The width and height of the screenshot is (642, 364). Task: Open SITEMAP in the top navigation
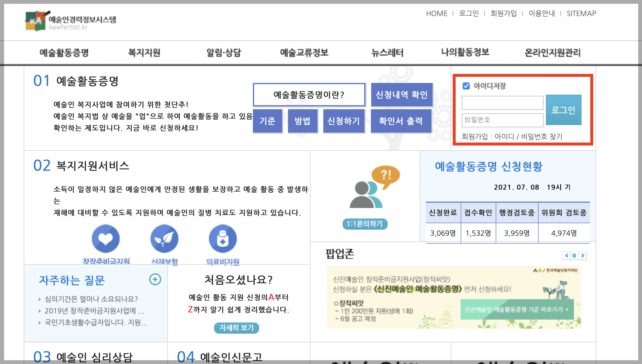(581, 13)
